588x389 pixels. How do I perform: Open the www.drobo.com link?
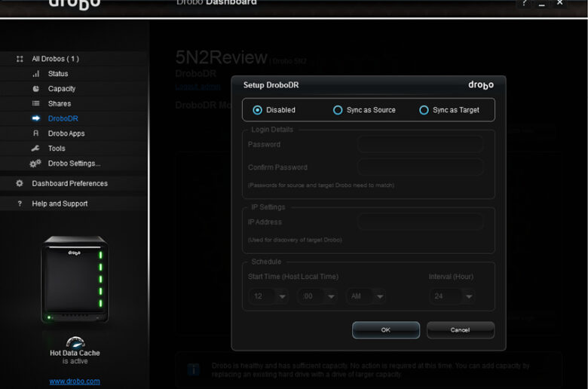(x=75, y=381)
